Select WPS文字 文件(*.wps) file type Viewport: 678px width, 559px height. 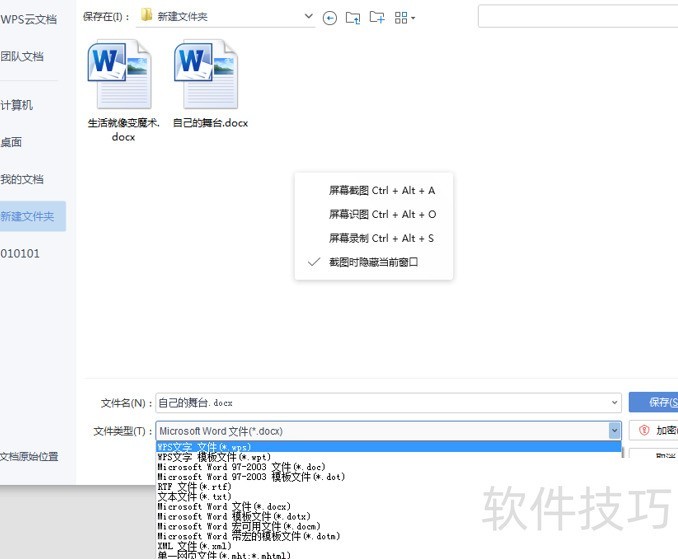388,447
